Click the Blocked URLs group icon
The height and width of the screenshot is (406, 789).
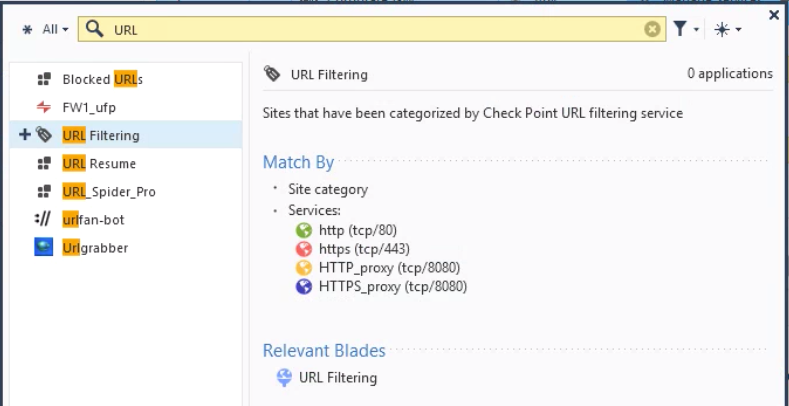pyautogui.click(x=44, y=79)
